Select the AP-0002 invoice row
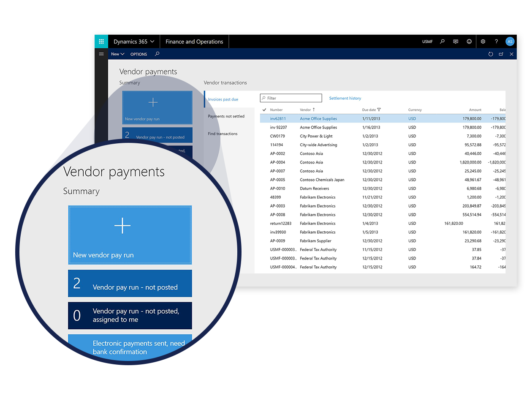Screen dimensions: 532x399 pyautogui.click(x=383, y=153)
